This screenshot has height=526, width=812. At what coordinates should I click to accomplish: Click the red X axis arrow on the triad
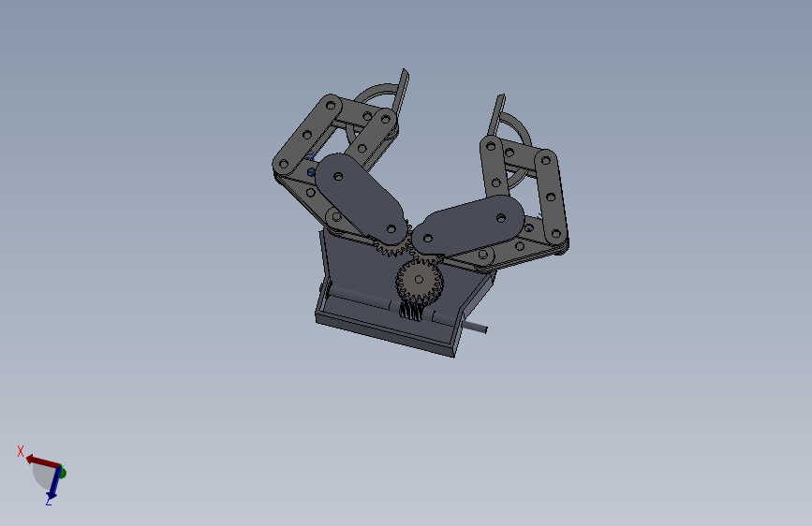[42, 460]
